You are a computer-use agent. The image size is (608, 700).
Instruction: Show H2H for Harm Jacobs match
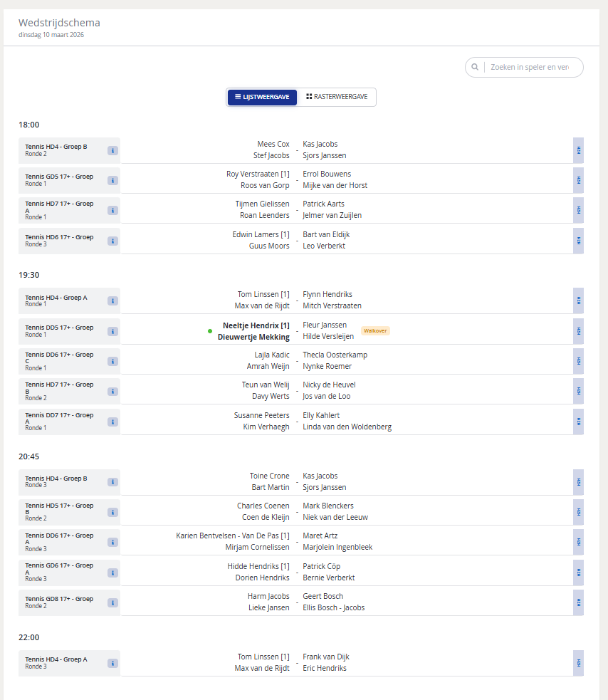(x=578, y=602)
